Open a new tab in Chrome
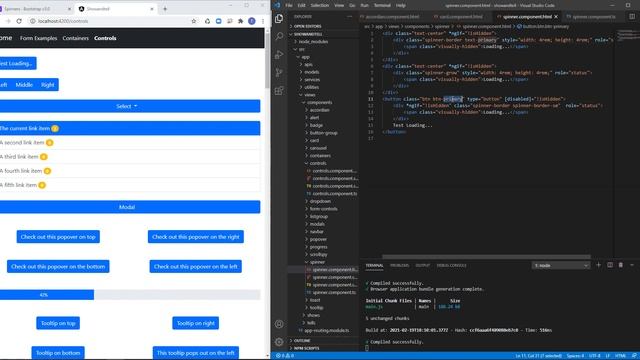 [x=165, y=9]
